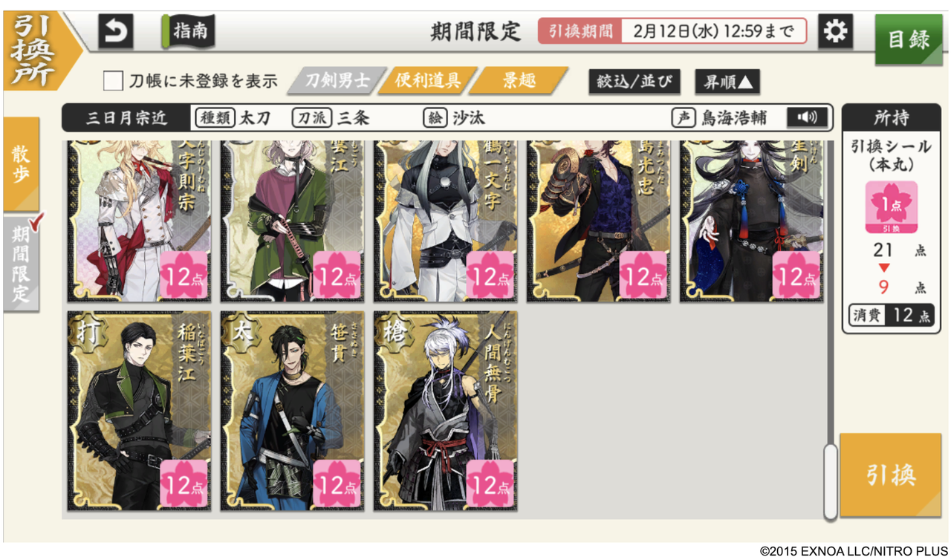Switch to the 刀剣男士 tab
The width and height of the screenshot is (951, 560).
[337, 80]
